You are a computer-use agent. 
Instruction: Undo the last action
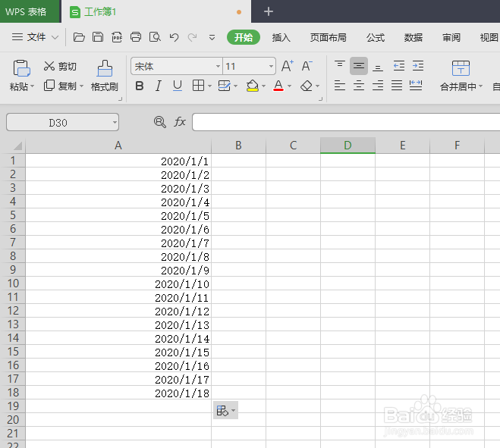pos(174,37)
